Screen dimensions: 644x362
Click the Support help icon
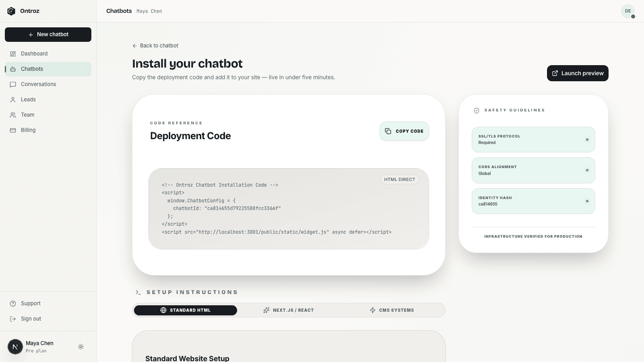(x=13, y=304)
